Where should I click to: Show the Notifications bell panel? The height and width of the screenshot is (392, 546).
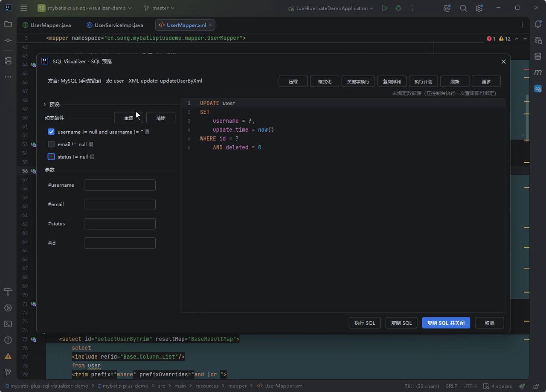538,25
